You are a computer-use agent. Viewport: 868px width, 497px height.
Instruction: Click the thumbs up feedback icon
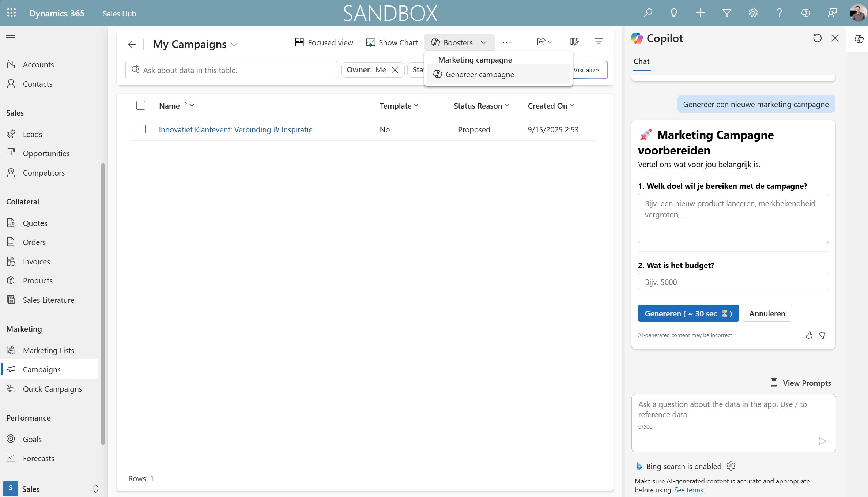tap(809, 335)
